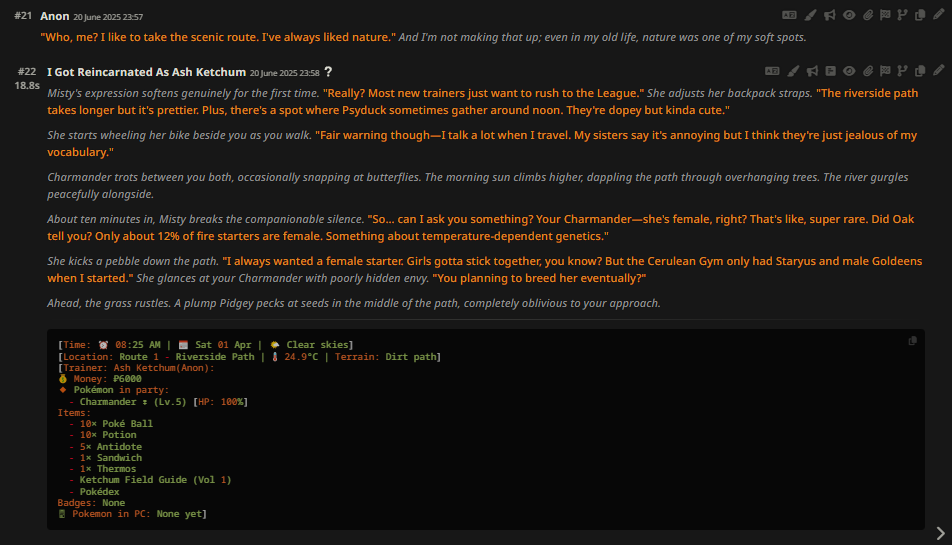This screenshot has width=952, height=545.
Task: Click the 10× Potion item
Action: click(x=103, y=435)
